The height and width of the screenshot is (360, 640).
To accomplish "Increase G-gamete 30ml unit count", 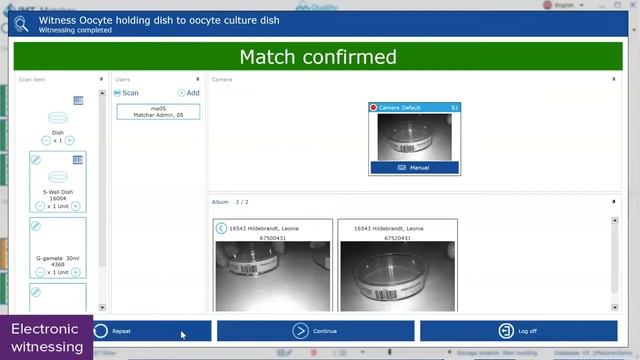I will click(x=76, y=272).
